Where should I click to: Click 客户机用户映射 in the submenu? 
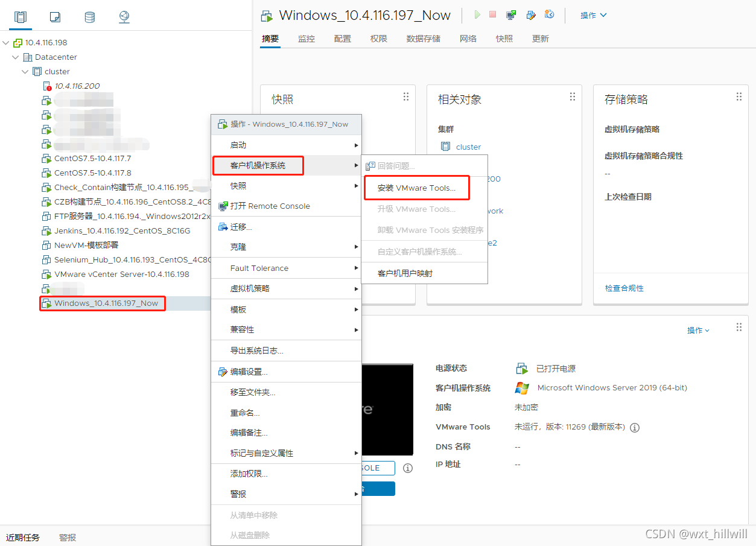(x=424, y=273)
